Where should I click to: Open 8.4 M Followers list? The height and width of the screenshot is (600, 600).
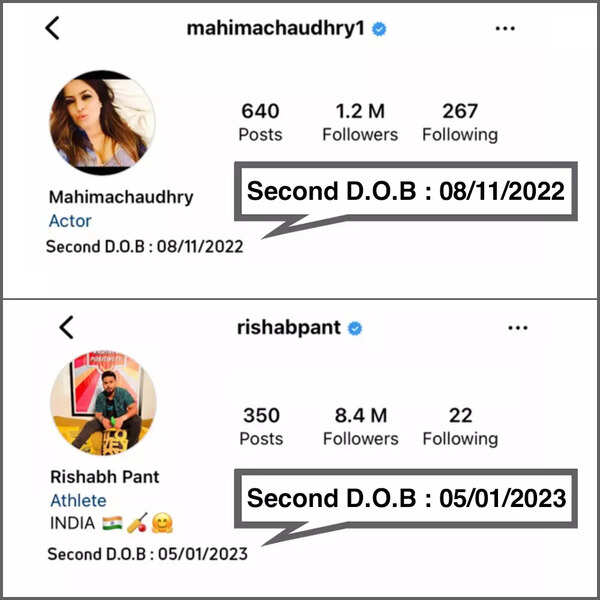(361, 427)
